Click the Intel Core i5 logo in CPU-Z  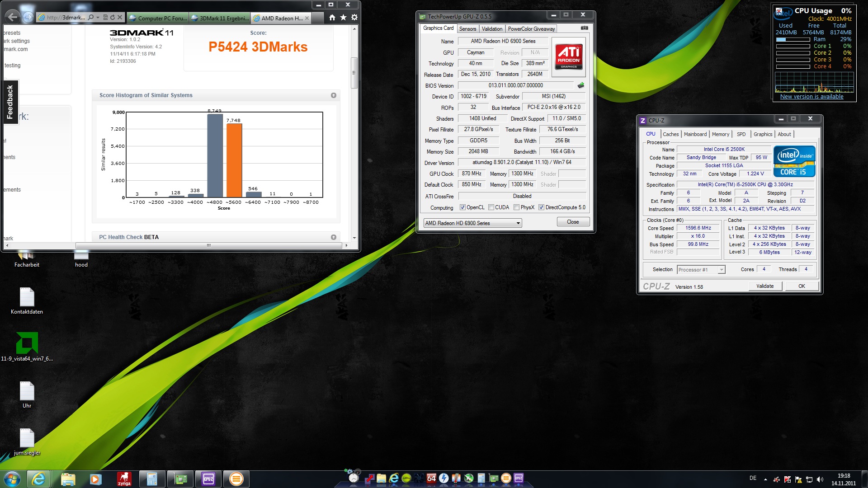(794, 161)
